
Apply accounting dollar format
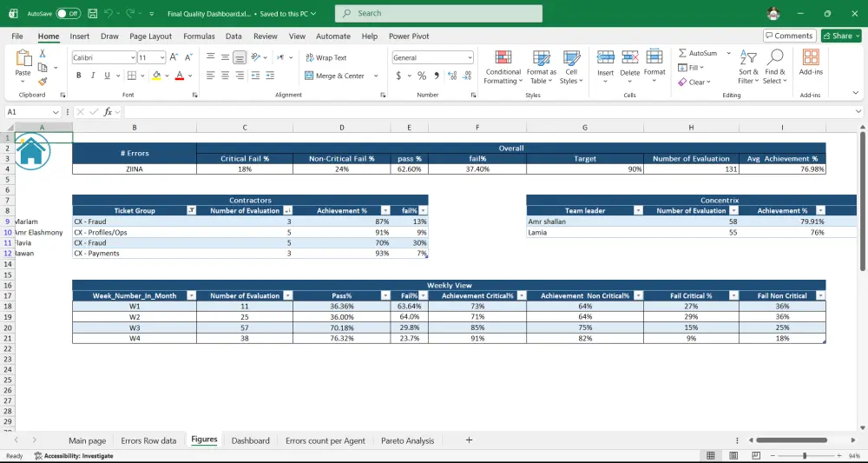tap(398, 76)
